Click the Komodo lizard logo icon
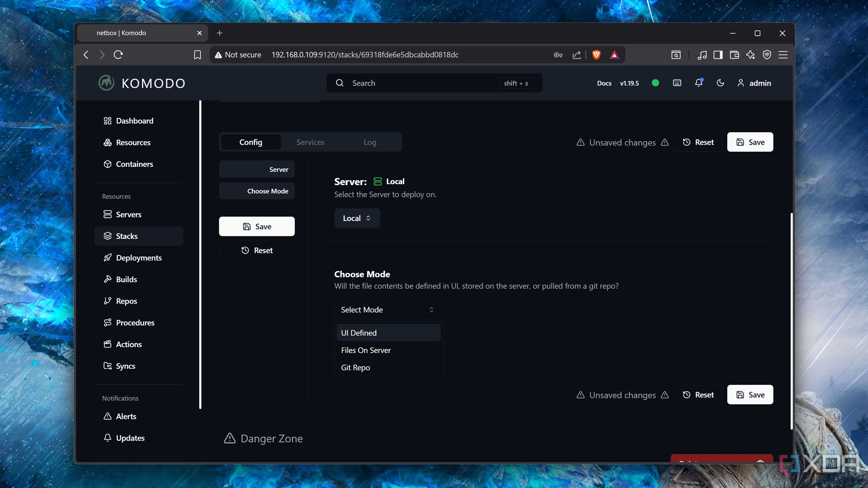The width and height of the screenshot is (868, 488). click(x=106, y=83)
